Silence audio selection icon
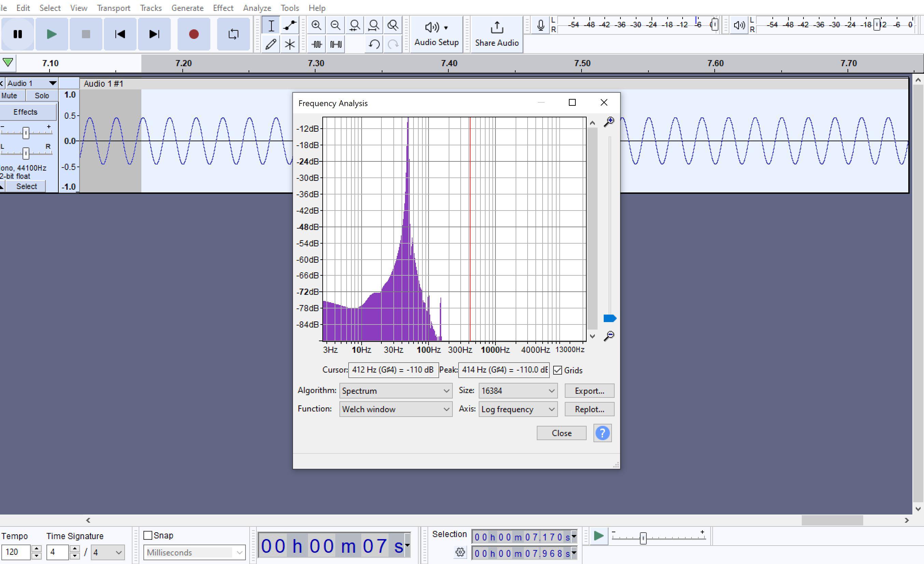Viewport: 924px width, 564px height. 336,44
